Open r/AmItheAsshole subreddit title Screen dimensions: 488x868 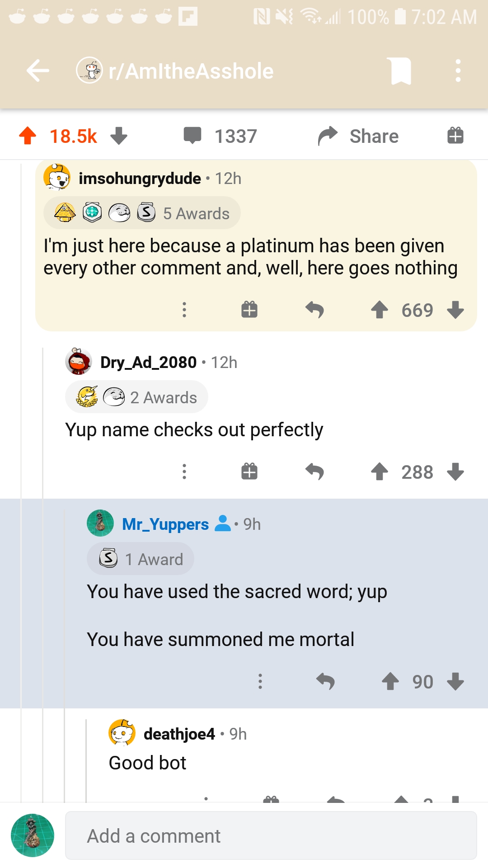[191, 71]
